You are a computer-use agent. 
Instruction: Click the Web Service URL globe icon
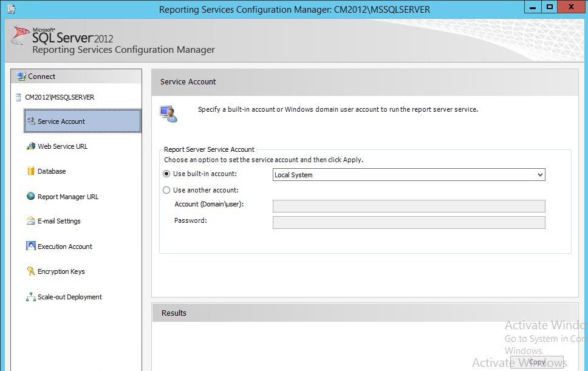tap(31, 146)
